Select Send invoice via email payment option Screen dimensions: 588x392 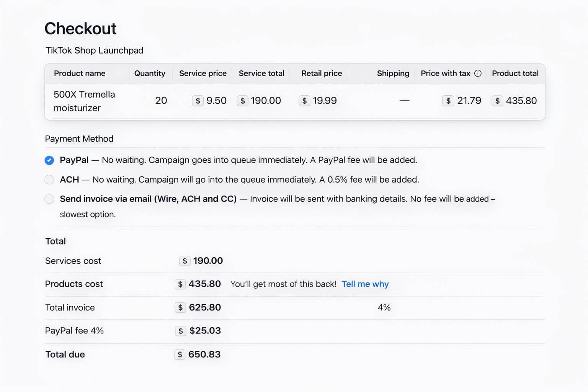49,199
